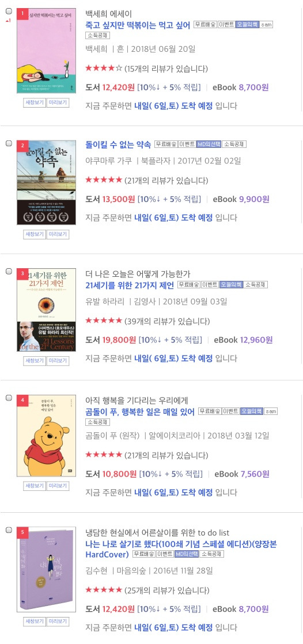The width and height of the screenshot is (303, 644).
Task: Open 미리보기 for 돌이킬 수 없는 약속
Action: 58,234
